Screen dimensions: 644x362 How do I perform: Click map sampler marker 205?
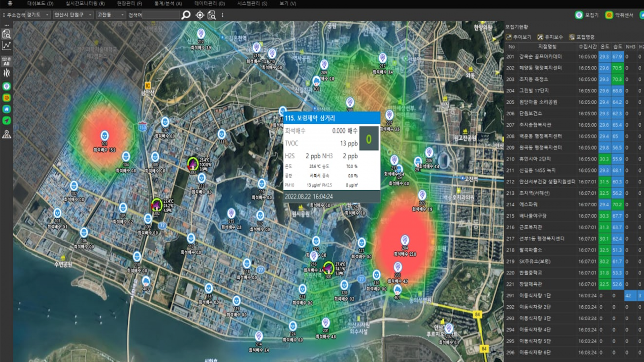coord(422,195)
